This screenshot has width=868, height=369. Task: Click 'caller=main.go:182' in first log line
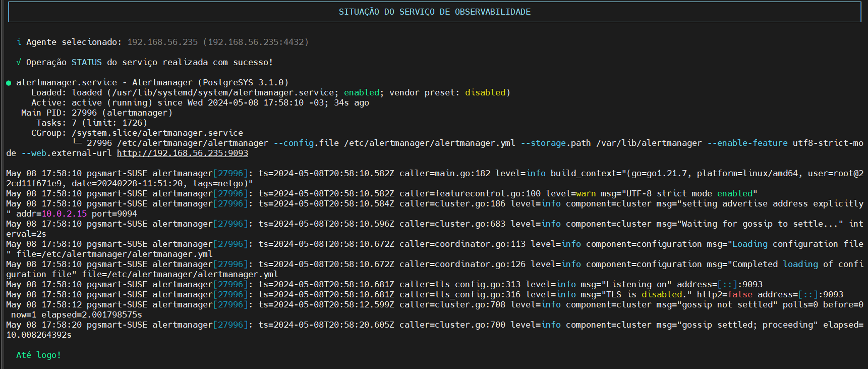[x=445, y=173]
